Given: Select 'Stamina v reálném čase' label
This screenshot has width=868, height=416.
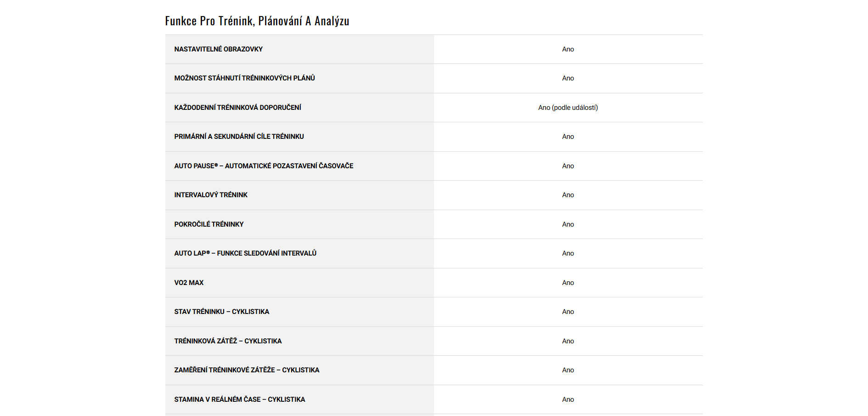Looking at the screenshot, I should pyautogui.click(x=239, y=399).
